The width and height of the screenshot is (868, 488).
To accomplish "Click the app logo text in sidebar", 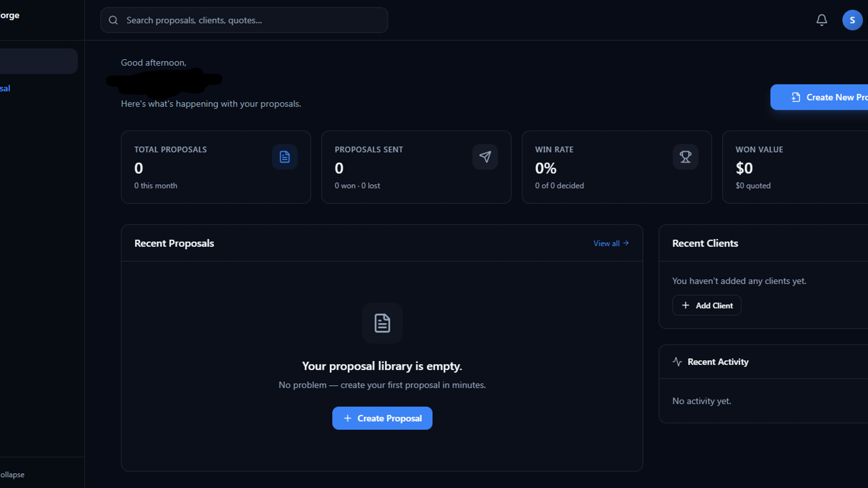I will (9, 16).
